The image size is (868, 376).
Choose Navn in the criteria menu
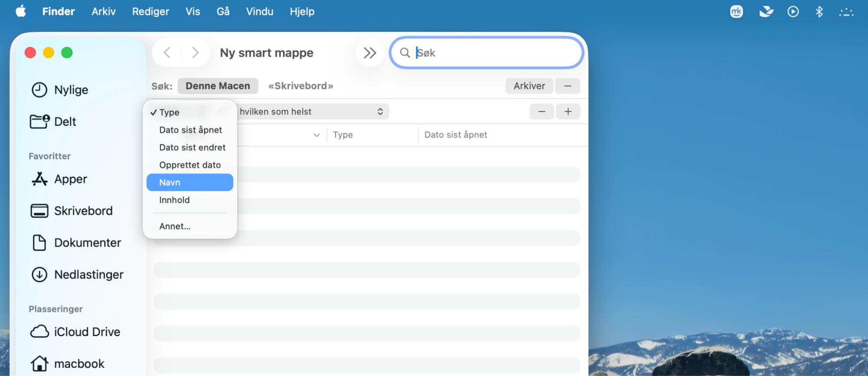190,182
